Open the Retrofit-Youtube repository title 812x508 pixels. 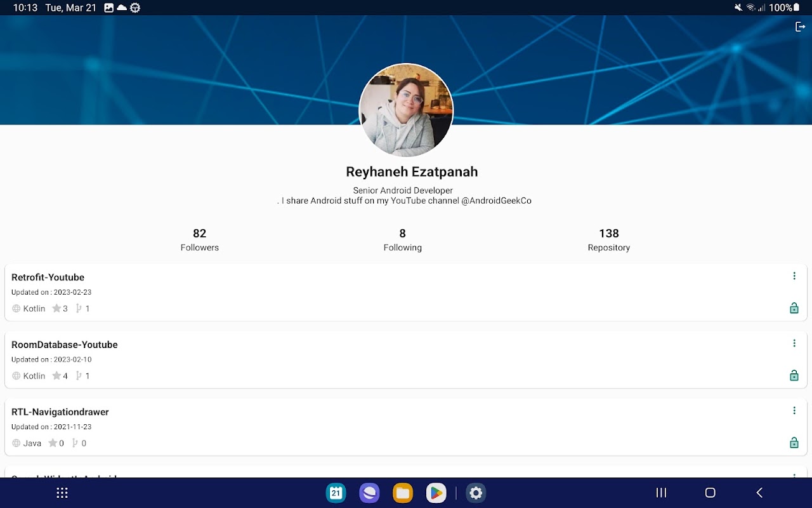click(x=48, y=277)
